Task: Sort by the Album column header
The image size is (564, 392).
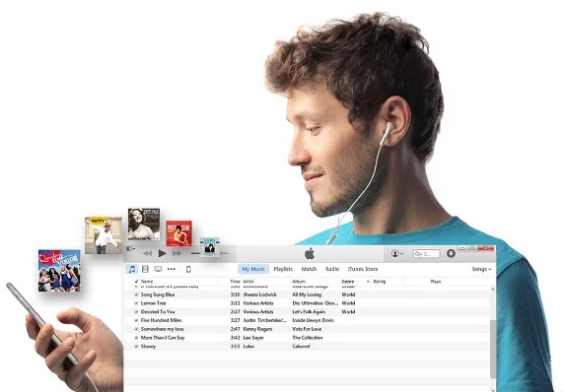Action: click(299, 282)
